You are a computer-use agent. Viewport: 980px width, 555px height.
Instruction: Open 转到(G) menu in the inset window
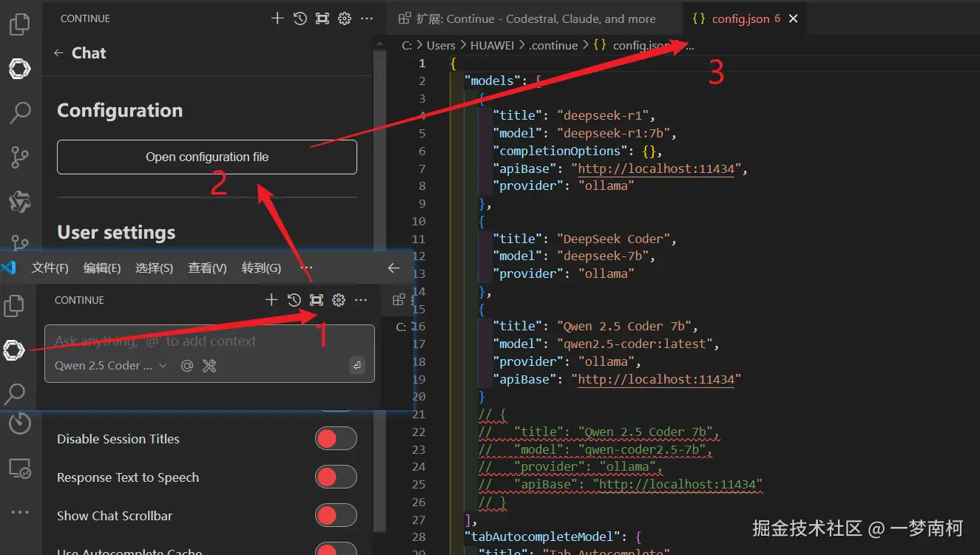pyautogui.click(x=261, y=268)
